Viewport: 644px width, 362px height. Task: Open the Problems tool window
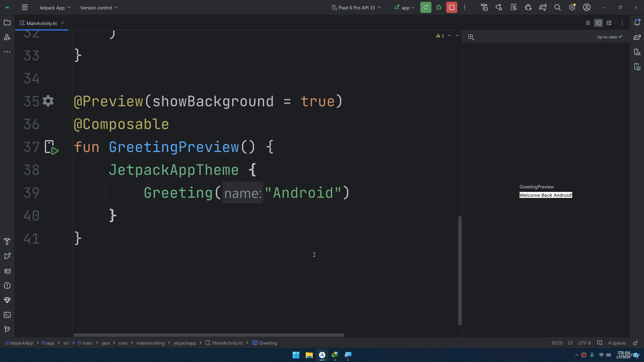7,286
